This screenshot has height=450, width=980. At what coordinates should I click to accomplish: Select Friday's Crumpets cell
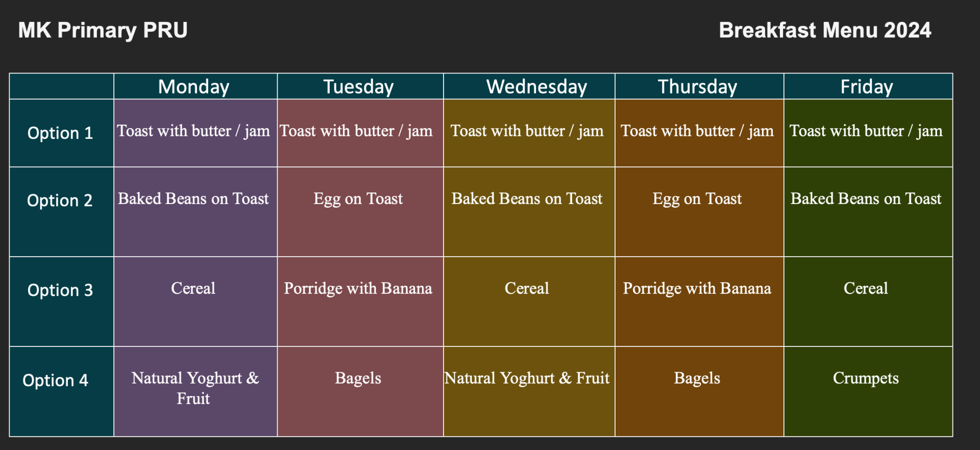[x=868, y=391]
